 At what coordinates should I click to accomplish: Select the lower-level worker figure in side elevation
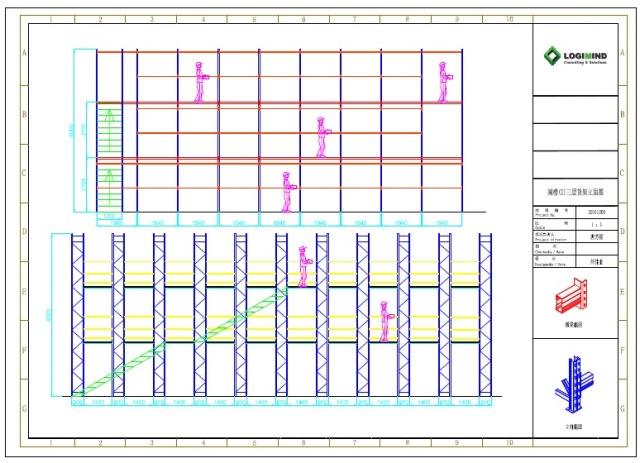point(386,321)
